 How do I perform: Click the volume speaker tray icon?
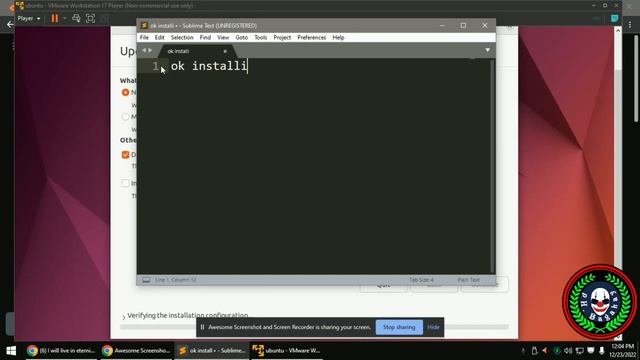[x=568, y=351]
